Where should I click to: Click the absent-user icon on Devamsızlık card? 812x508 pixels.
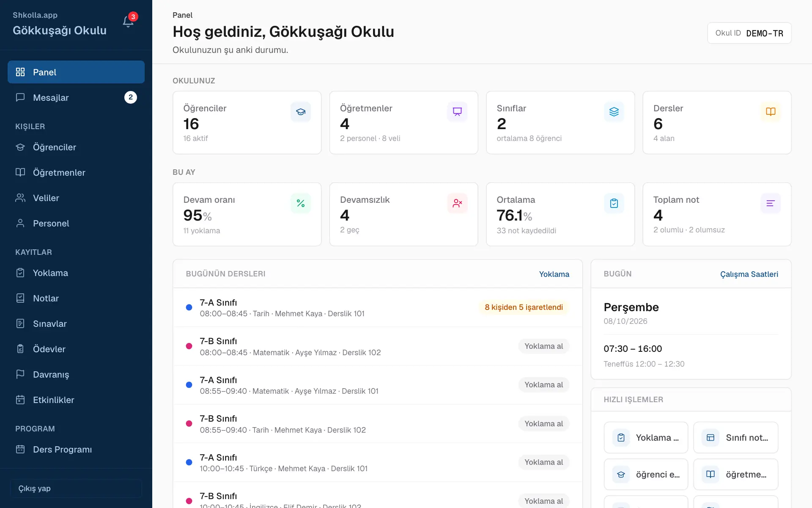(x=457, y=203)
